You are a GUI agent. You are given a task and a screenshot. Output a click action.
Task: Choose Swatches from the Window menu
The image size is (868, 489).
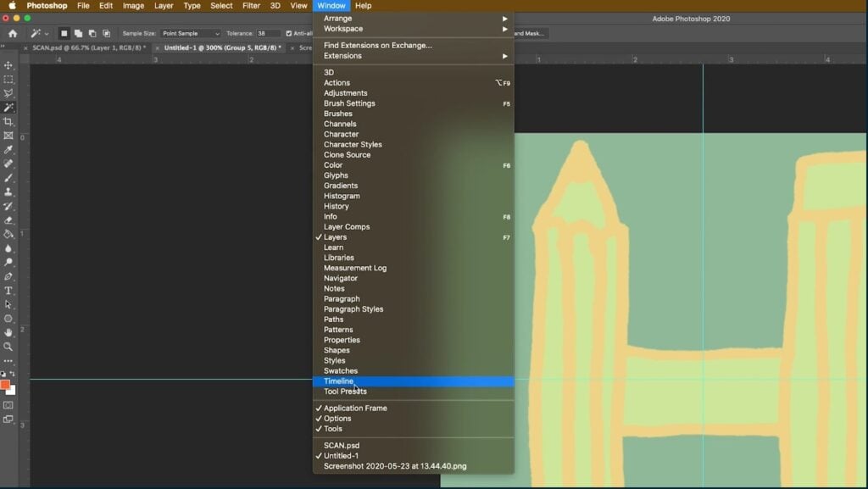(414, 371)
